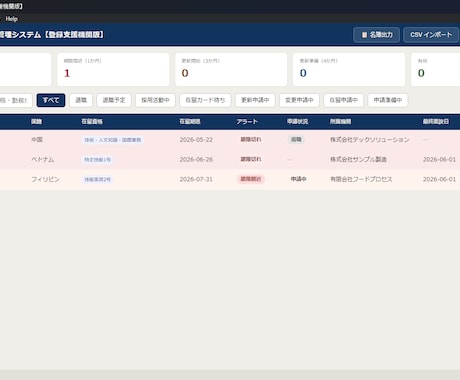The height and width of the screenshot is (380, 460).
Task: Click the 中国 nationality cell
Action: point(37,140)
